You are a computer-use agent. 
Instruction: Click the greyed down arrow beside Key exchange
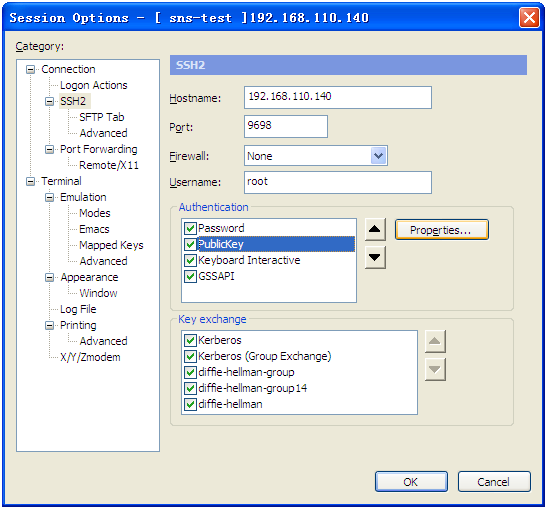435,369
